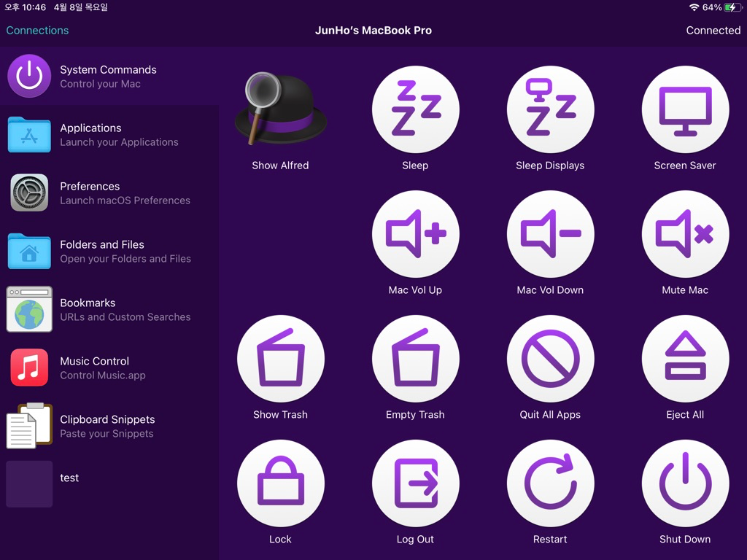Tap 'URLs and Custom Searches' subtitle
The height and width of the screenshot is (560, 747).
click(x=125, y=317)
